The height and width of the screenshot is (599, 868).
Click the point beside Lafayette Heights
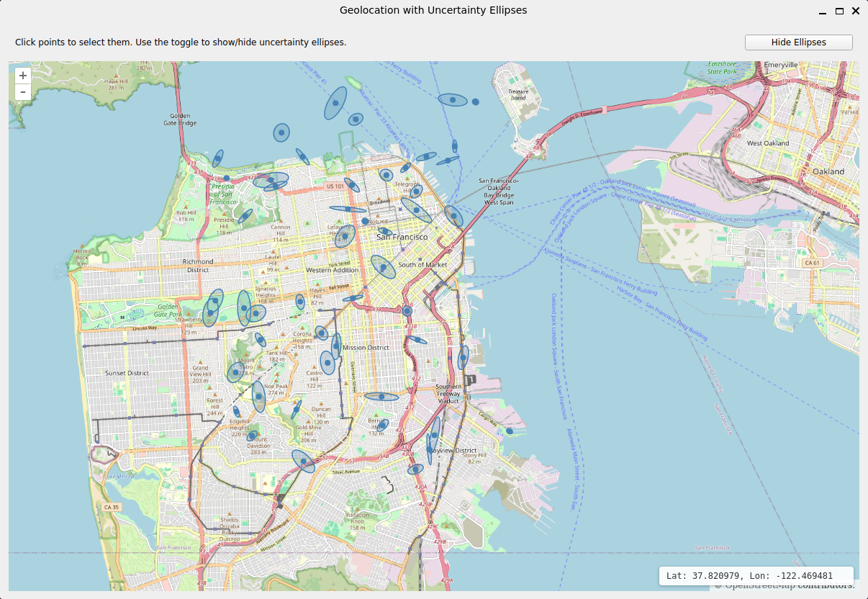345,235
